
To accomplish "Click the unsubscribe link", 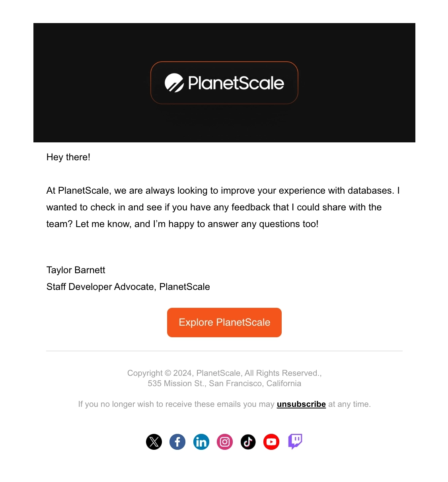I will coord(301,404).
